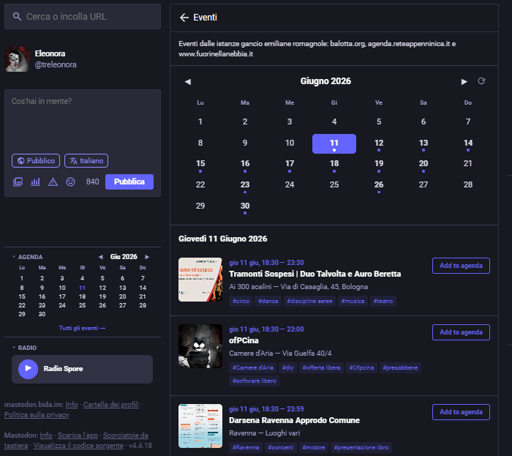Filter by #presentazione libro tag

(x=361, y=447)
